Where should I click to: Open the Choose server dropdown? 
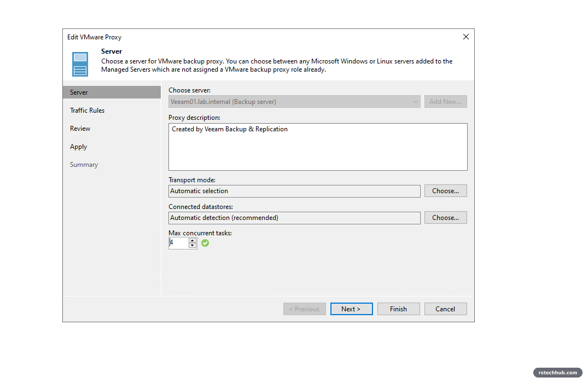pos(294,102)
